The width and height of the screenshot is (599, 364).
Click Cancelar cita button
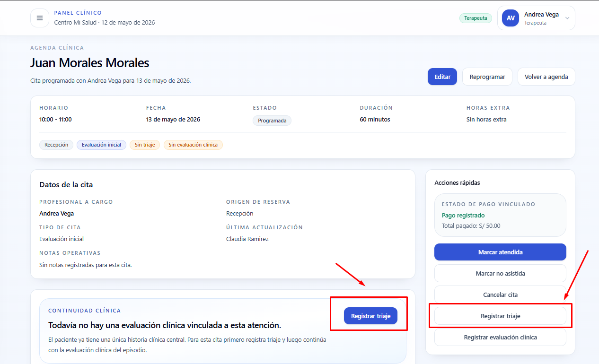click(500, 295)
